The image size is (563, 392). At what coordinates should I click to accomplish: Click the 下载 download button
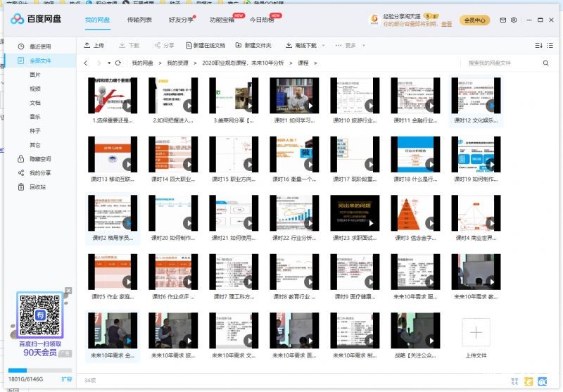click(x=129, y=45)
